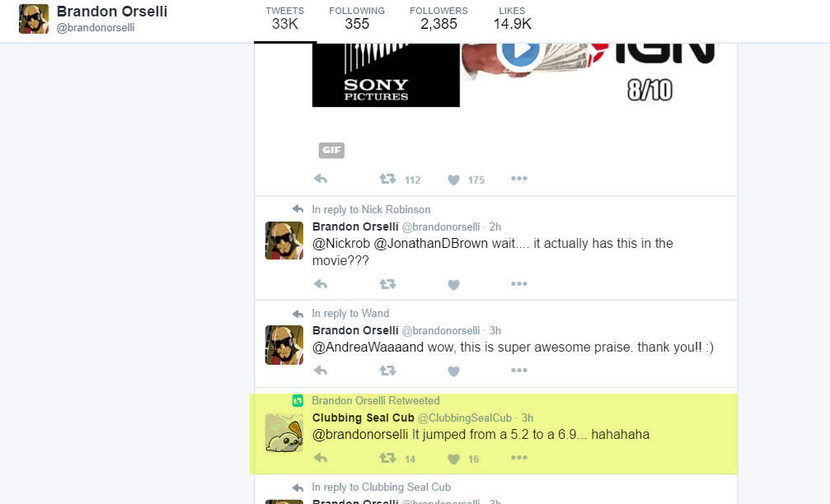Open more options on the Nick Robinson reply
The height and width of the screenshot is (504, 830).
pos(518,283)
